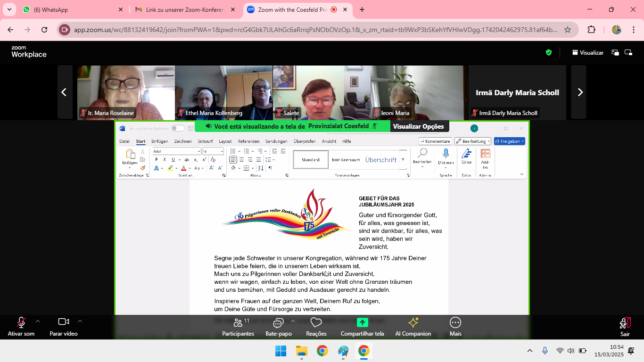Screen dimensions: 644x362
Task: Show previous participants with left arrow
Action: [64, 92]
